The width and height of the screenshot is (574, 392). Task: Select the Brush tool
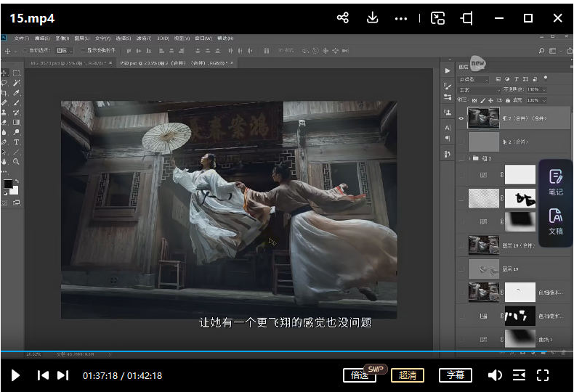tap(17, 103)
